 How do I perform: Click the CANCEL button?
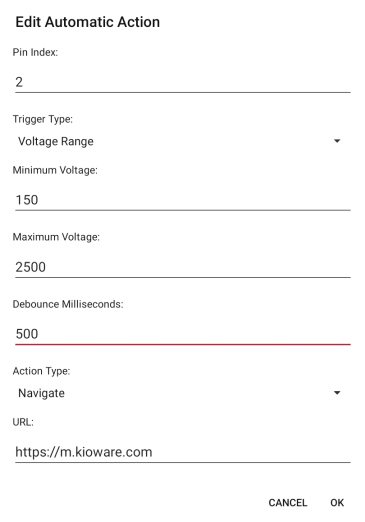pyautogui.click(x=288, y=503)
